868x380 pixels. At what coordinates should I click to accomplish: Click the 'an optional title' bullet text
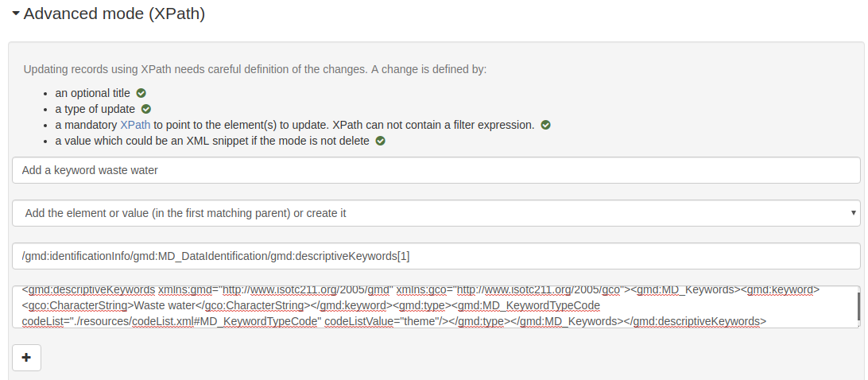92,93
